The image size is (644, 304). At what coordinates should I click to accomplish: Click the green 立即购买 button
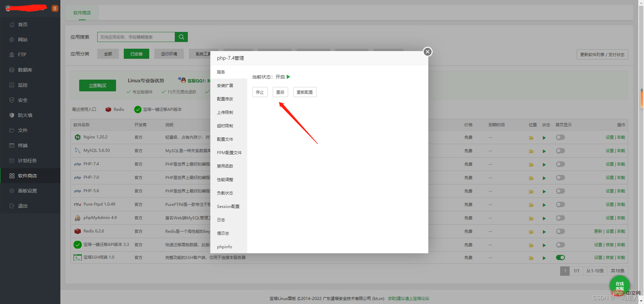click(x=98, y=86)
